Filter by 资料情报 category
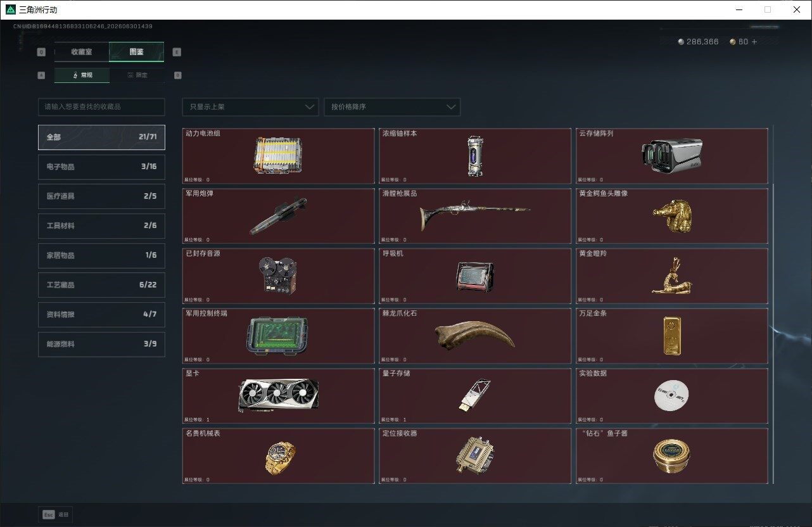Screen dimensions: 812x527 pos(101,314)
